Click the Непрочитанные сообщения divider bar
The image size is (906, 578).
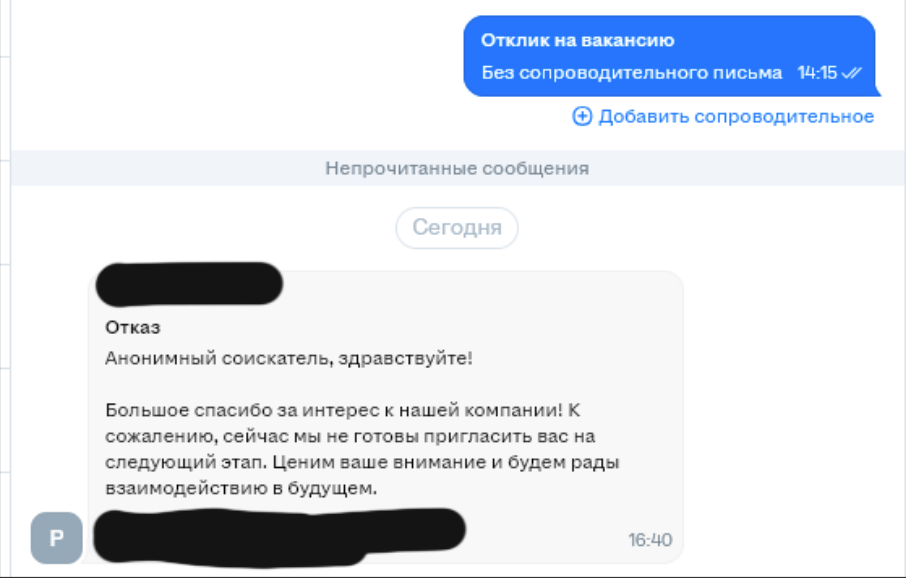[457, 169]
